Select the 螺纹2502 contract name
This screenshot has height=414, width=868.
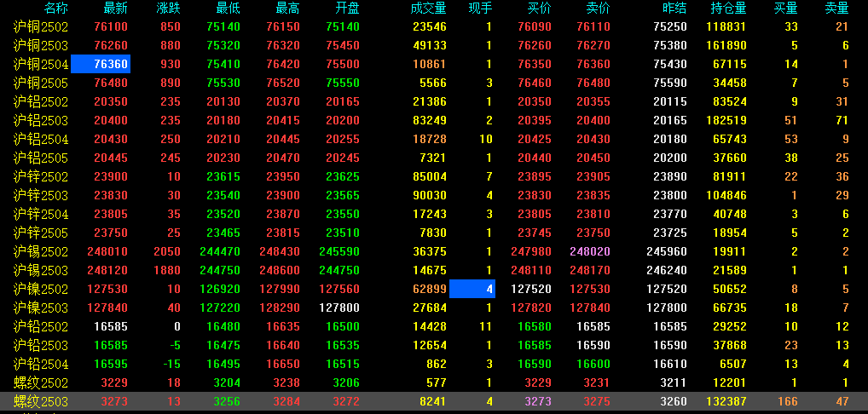40,382
